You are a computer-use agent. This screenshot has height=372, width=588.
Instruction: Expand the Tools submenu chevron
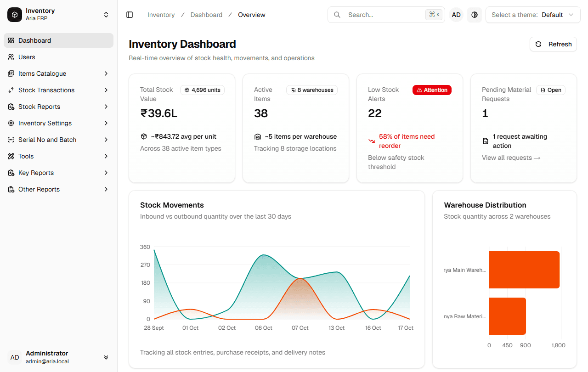106,156
